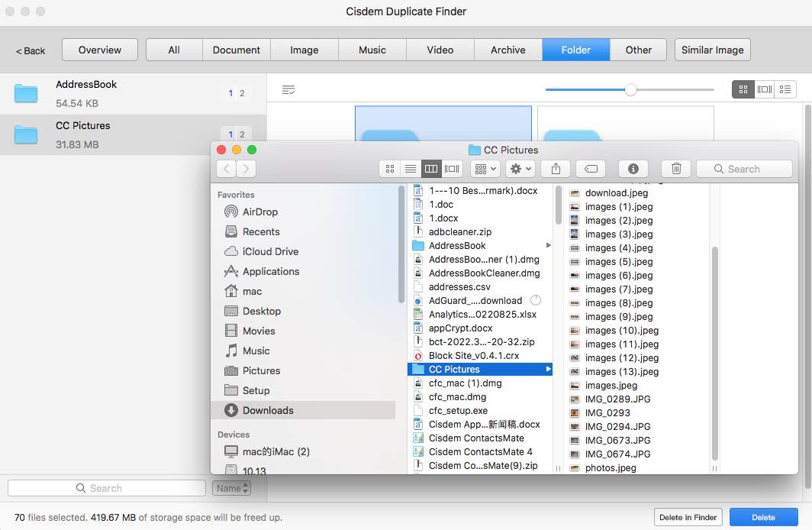The width and height of the screenshot is (812, 530).
Task: Click the Back button
Action: pyautogui.click(x=31, y=50)
